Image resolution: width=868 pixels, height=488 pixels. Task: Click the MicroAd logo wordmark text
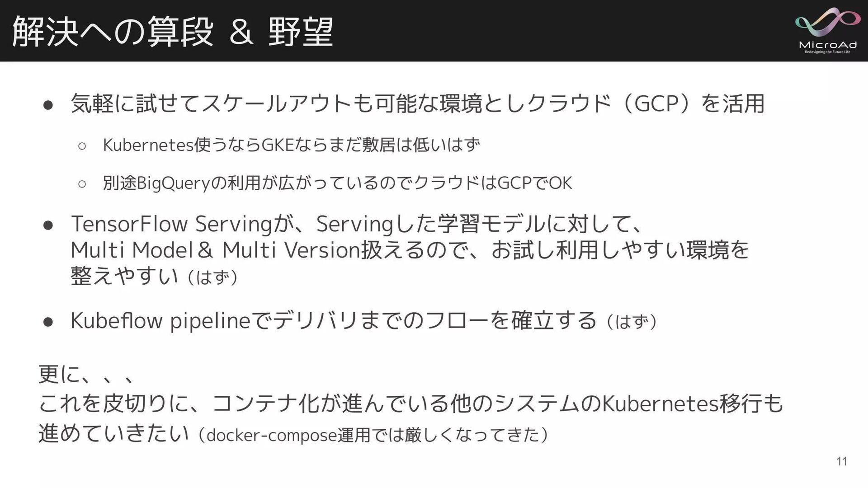(x=827, y=45)
